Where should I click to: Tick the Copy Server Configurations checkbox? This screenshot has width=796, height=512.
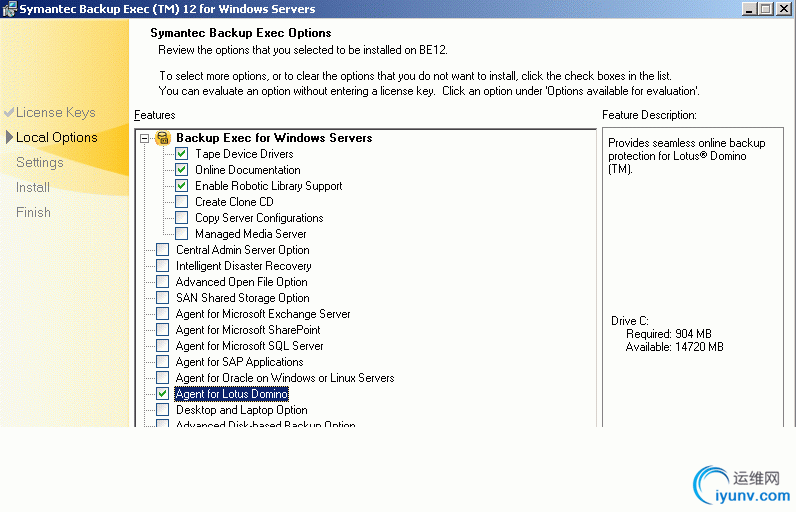181,218
